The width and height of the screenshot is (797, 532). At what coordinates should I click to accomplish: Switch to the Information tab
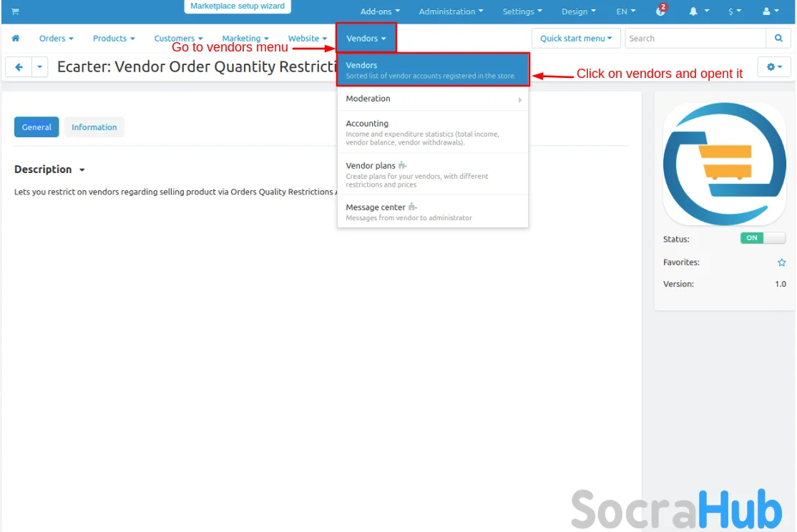94,127
